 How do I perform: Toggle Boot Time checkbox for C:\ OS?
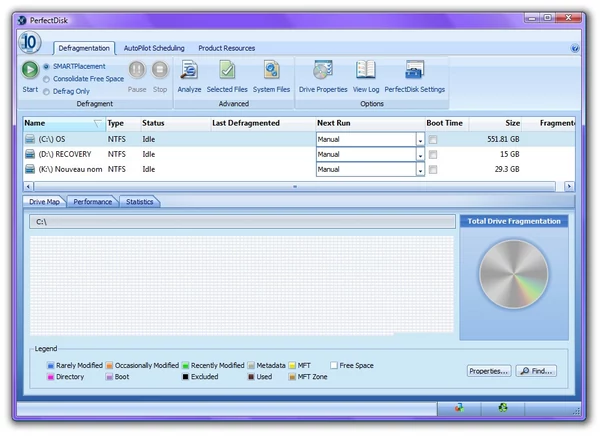tap(433, 139)
